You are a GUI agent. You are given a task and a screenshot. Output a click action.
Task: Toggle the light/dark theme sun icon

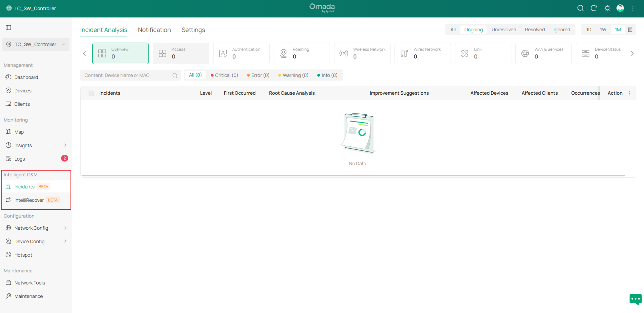pyautogui.click(x=607, y=8)
